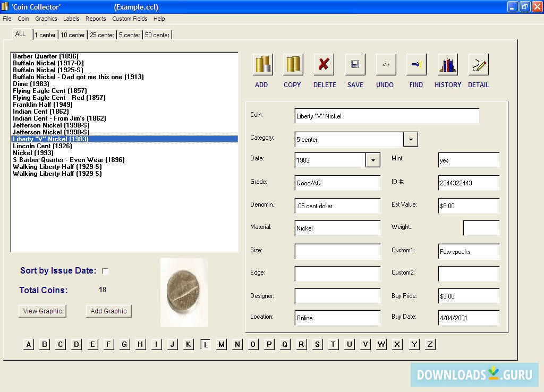Click the SAVE floppy disk icon
This screenshot has width=544, height=392.
point(355,65)
